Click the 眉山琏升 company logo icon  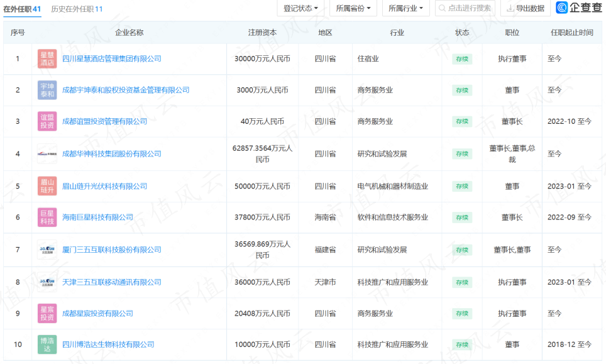click(x=47, y=186)
